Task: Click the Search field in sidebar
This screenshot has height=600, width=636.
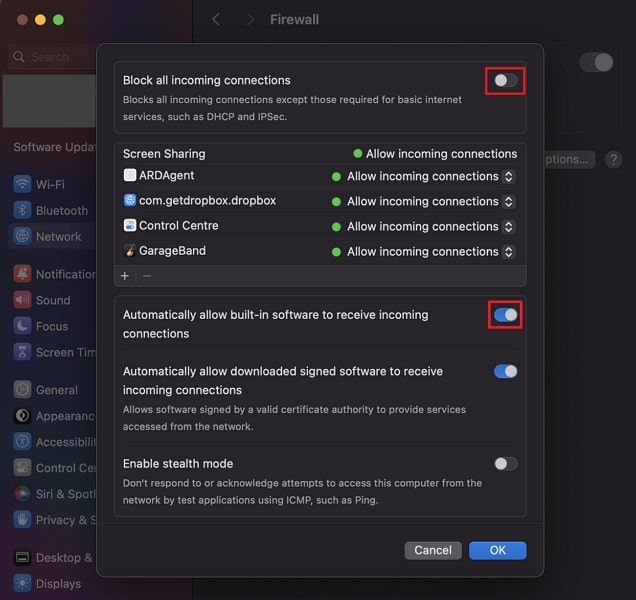Action: (x=50, y=58)
